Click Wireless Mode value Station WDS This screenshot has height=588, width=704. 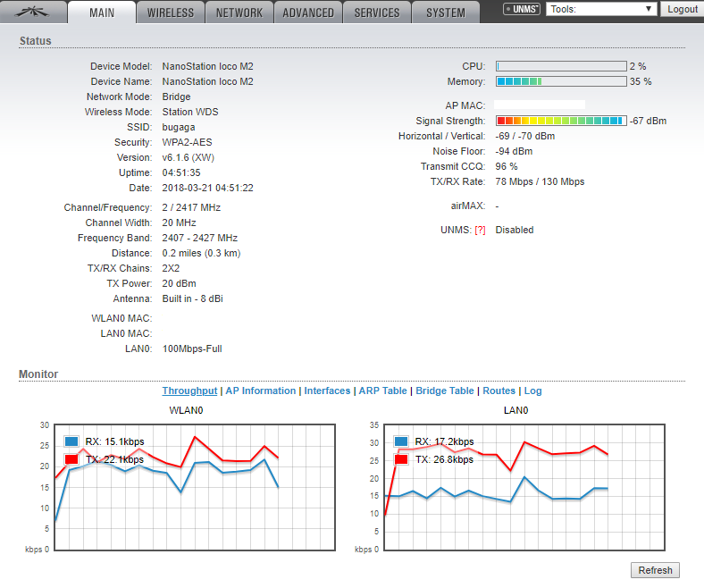pyautogui.click(x=190, y=112)
